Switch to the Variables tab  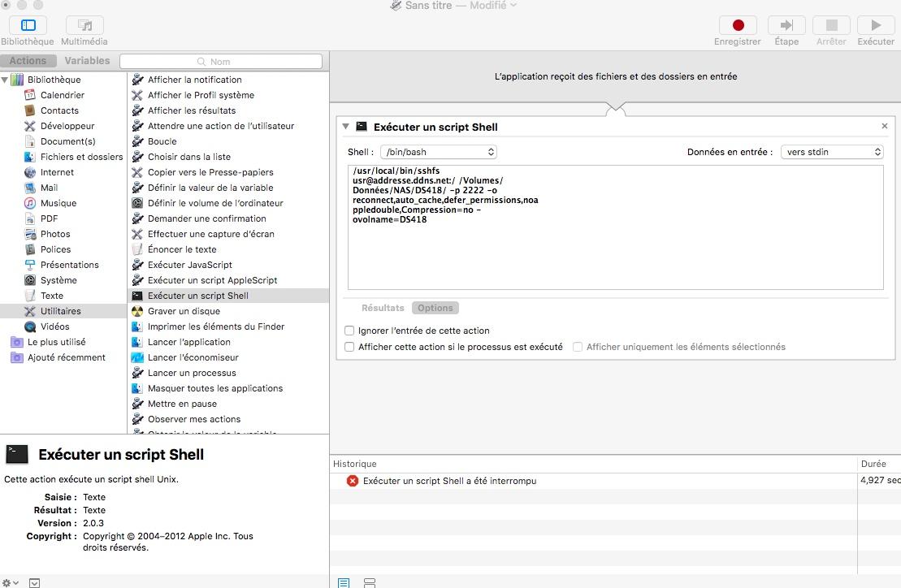point(87,61)
